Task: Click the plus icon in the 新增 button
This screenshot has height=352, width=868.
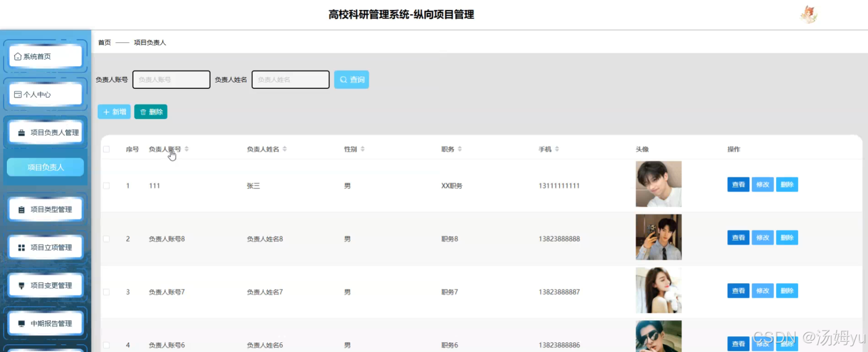Action: click(x=106, y=112)
